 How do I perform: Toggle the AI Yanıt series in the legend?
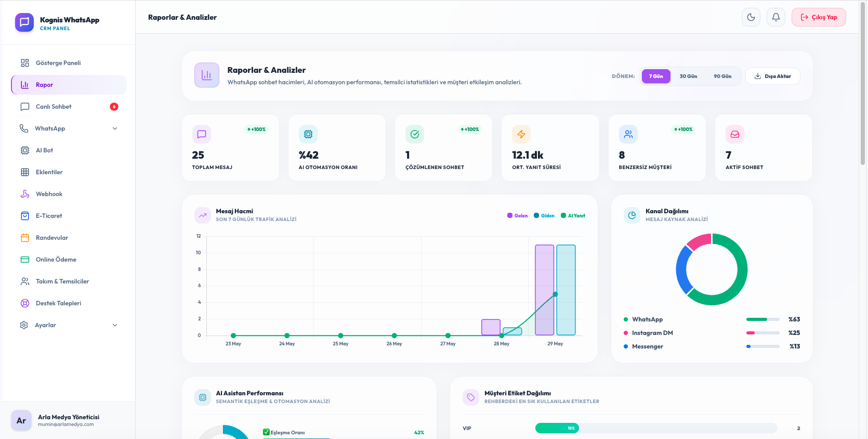pyautogui.click(x=573, y=215)
